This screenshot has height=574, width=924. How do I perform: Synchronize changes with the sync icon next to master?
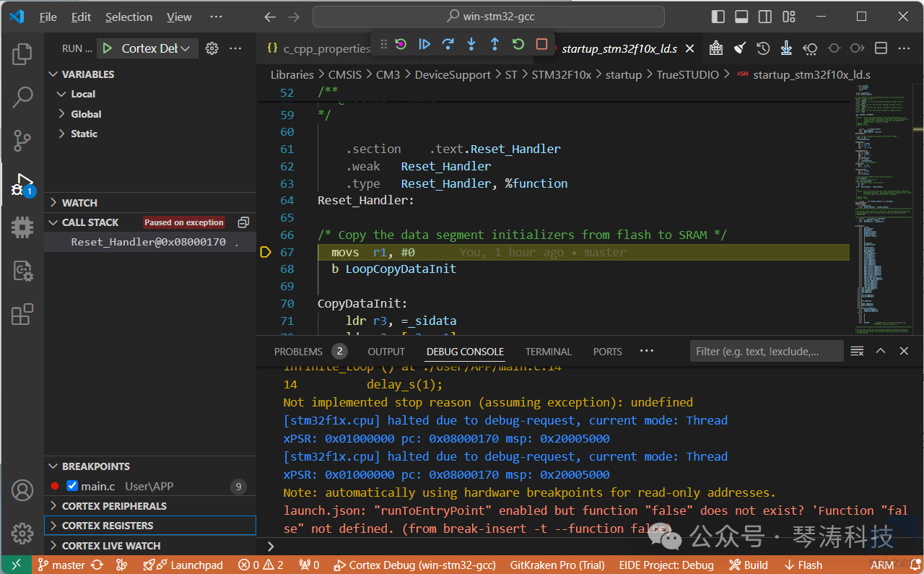click(97, 565)
